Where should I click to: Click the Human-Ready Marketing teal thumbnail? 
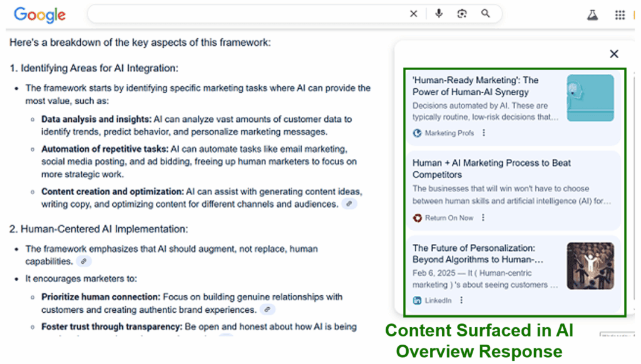[590, 98]
